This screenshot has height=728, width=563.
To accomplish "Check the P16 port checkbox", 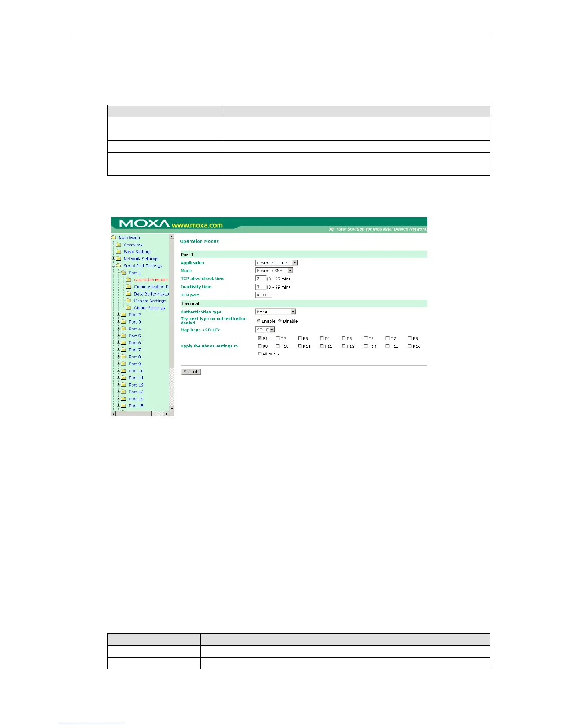I will (410, 346).
